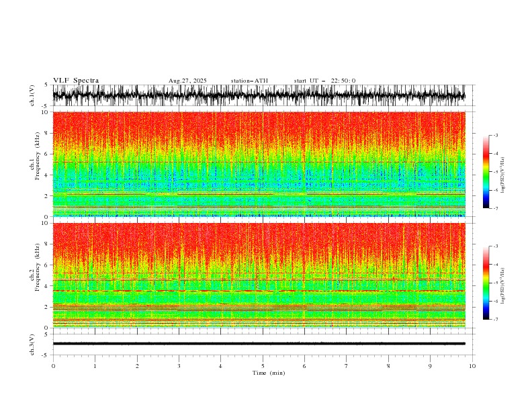This screenshot has width=532, height=411.
Task: Click the '-3' tick on ch.2 color bar
Action: tap(495, 246)
